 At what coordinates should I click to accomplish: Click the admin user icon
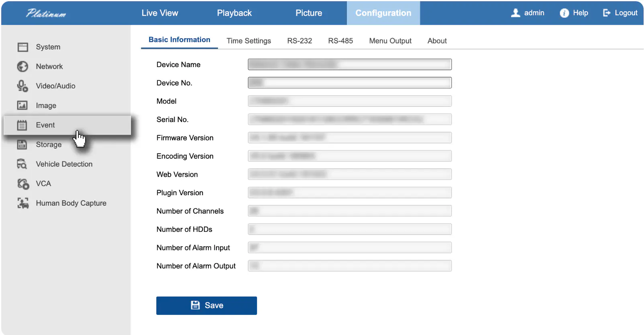516,13
